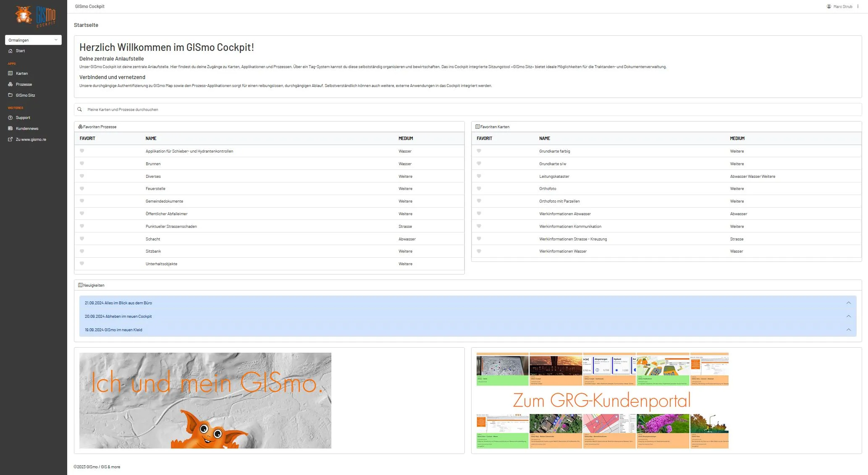Click the Schacht process name

(x=153, y=239)
